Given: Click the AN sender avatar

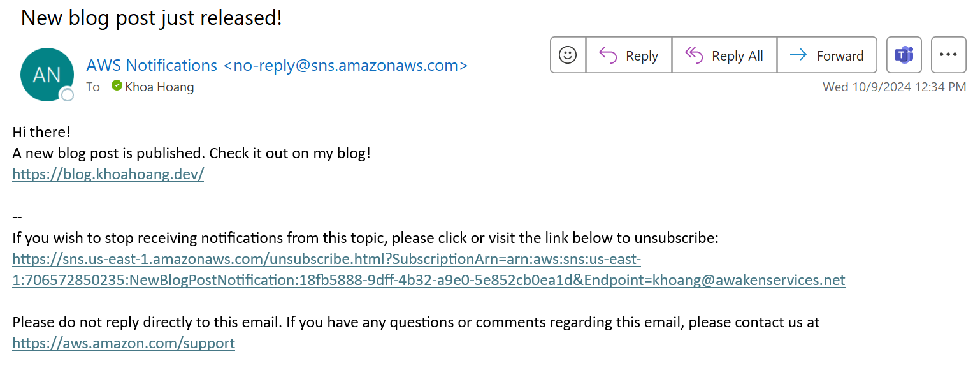Looking at the screenshot, I should 47,75.
